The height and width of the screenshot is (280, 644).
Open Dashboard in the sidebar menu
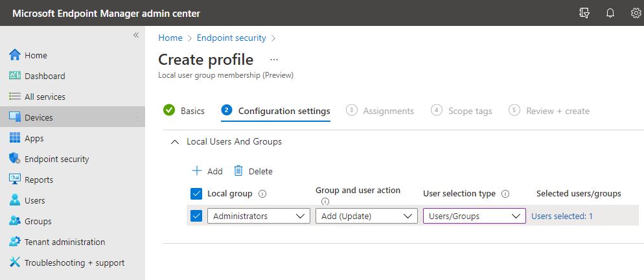(73, 76)
